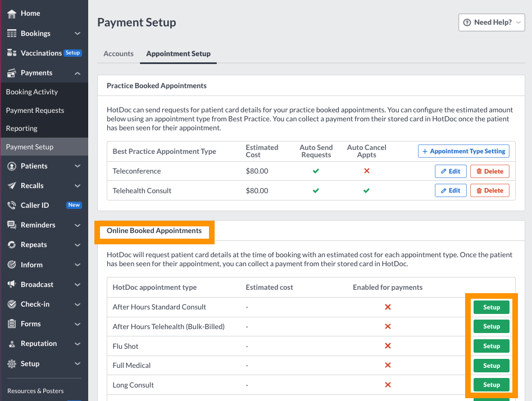Screen dimensions: 532x401
Task: Click Setup for After Hours Standard Consult
Action: tap(492, 307)
